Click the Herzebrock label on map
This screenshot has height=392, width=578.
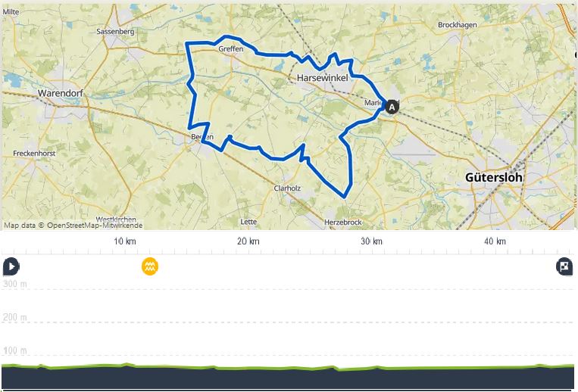[343, 222]
